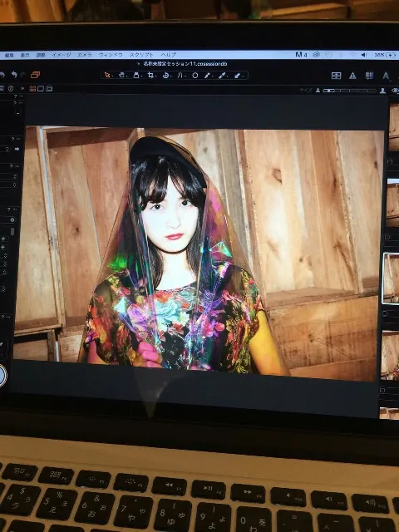Select the Crop tool
399x532 pixels.
point(150,75)
